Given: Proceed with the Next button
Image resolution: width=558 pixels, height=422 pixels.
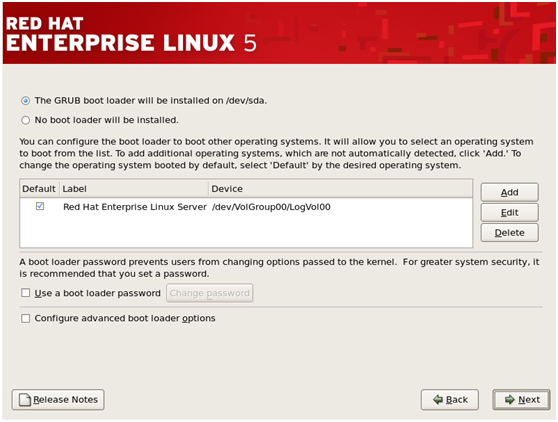Looking at the screenshot, I should [521, 400].
